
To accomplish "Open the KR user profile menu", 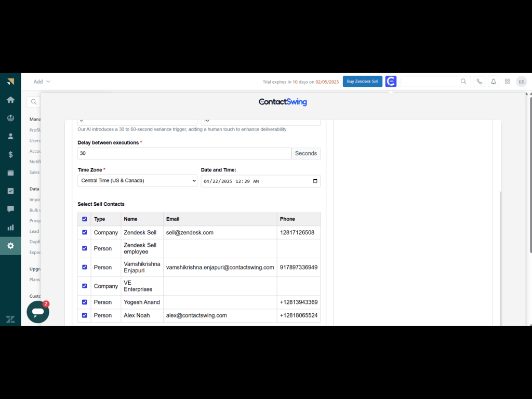I will click(x=521, y=82).
